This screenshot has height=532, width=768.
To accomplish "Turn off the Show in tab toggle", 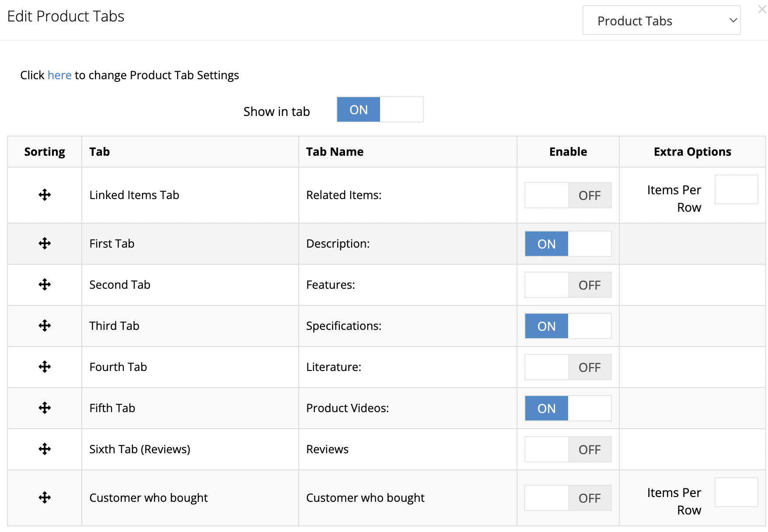I will point(380,109).
